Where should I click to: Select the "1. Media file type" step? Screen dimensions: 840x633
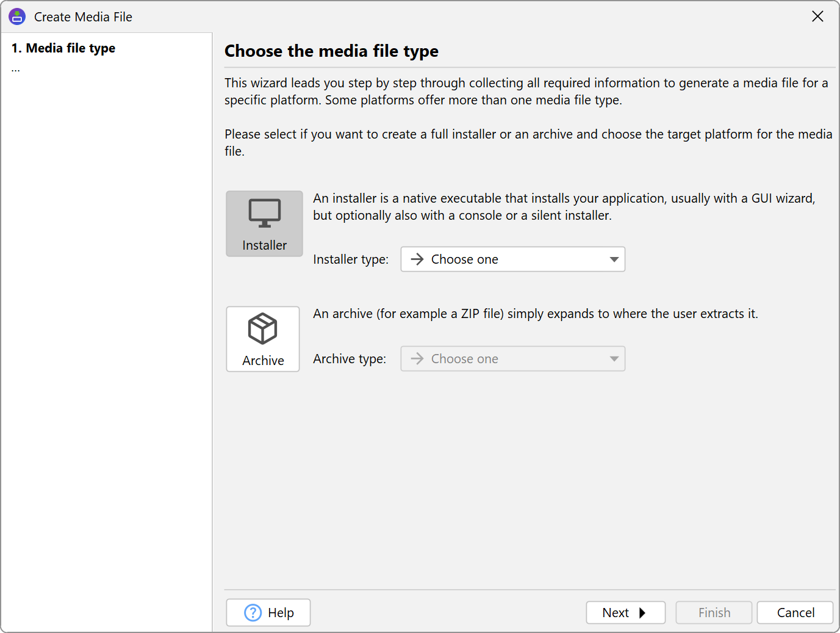pos(63,48)
